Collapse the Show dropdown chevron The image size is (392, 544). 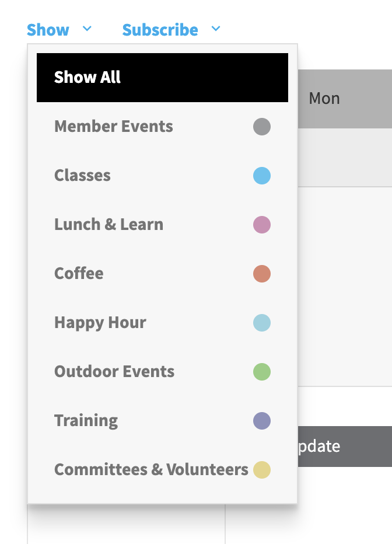pyautogui.click(x=87, y=29)
